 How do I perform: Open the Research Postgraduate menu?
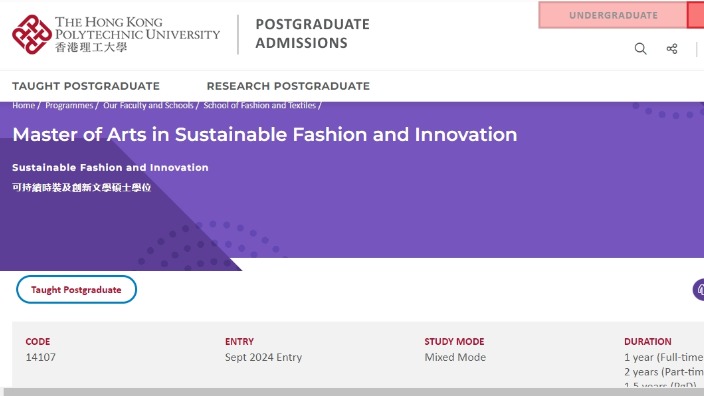tap(288, 86)
